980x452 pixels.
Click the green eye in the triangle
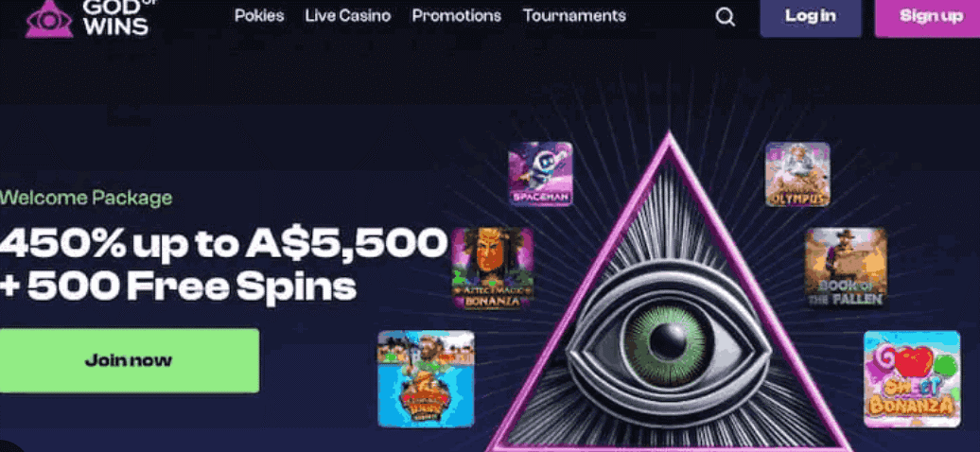point(669,340)
